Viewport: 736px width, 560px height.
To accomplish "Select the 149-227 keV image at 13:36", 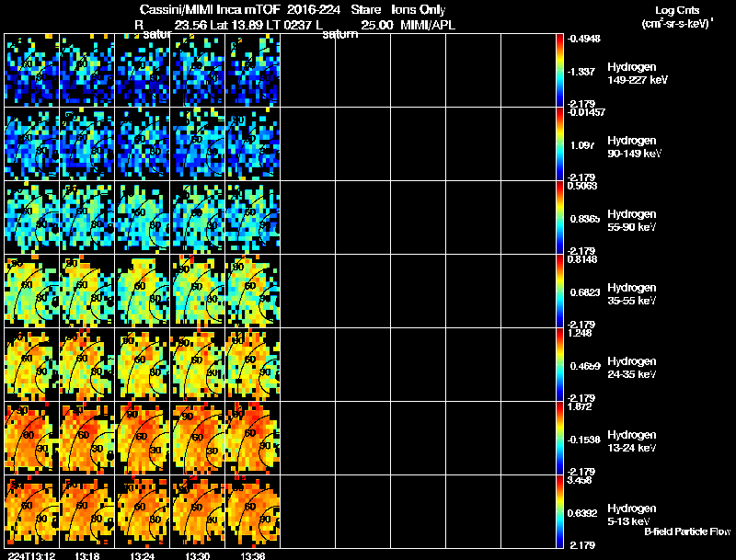I will tap(253, 71).
